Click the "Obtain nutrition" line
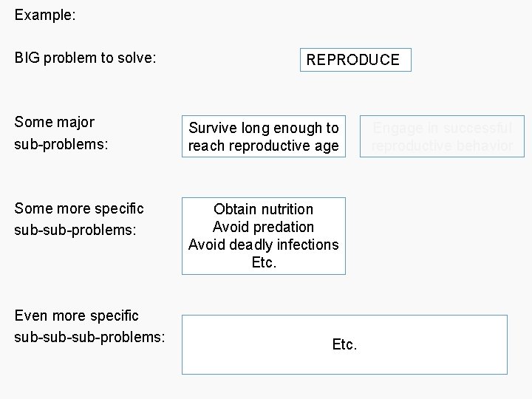The height and width of the screenshot is (399, 532). [263, 209]
